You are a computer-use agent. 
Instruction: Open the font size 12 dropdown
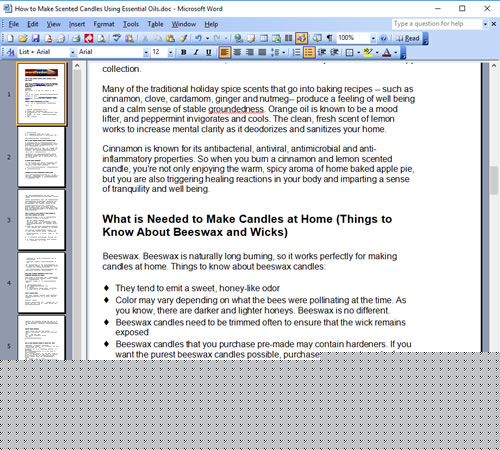tap(170, 52)
